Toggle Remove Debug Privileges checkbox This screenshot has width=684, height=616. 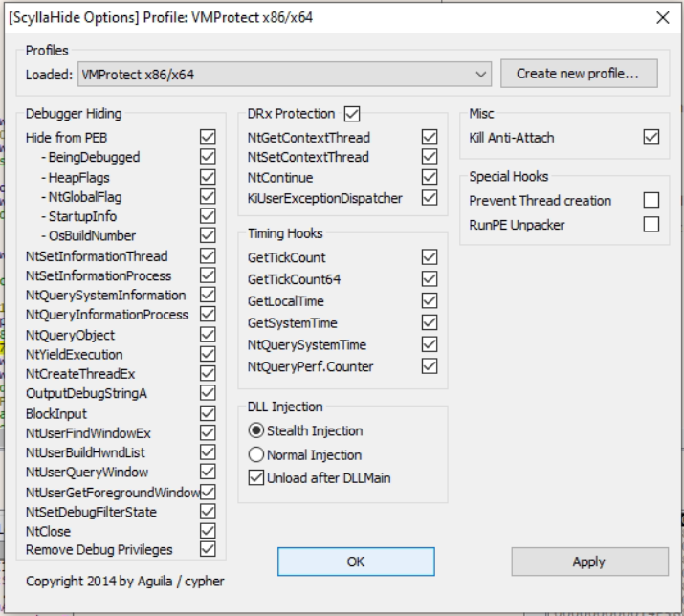(208, 549)
